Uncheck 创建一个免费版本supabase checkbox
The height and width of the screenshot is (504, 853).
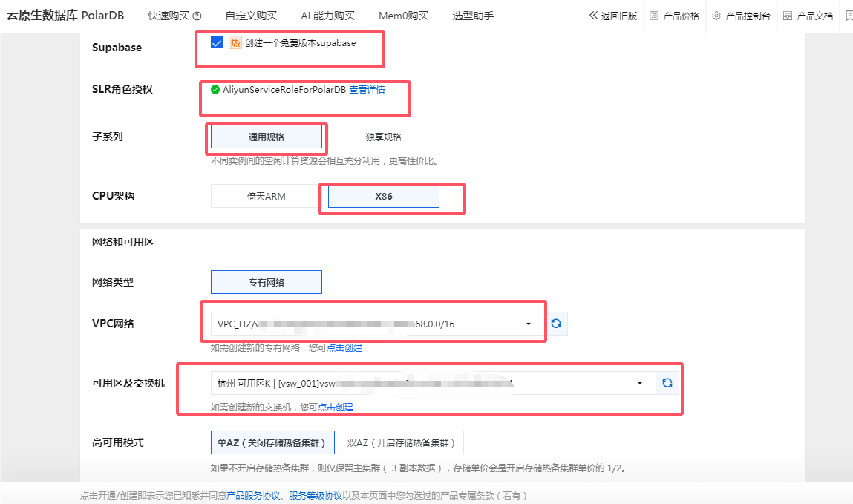coord(216,42)
